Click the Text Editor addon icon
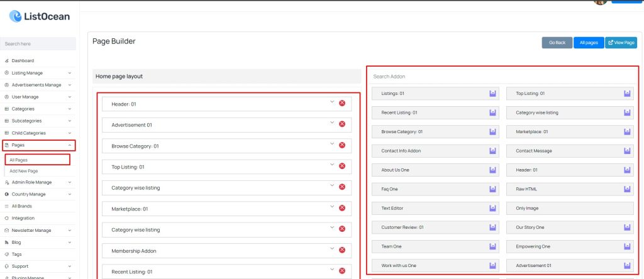 [x=492, y=209]
